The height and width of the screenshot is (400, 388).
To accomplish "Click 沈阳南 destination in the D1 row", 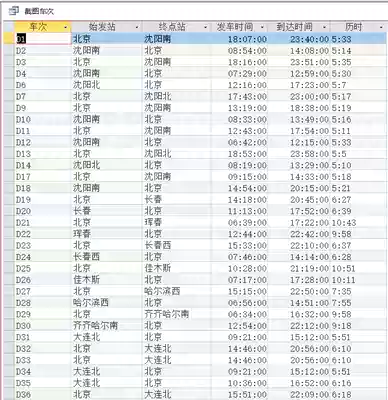I will point(158,39).
